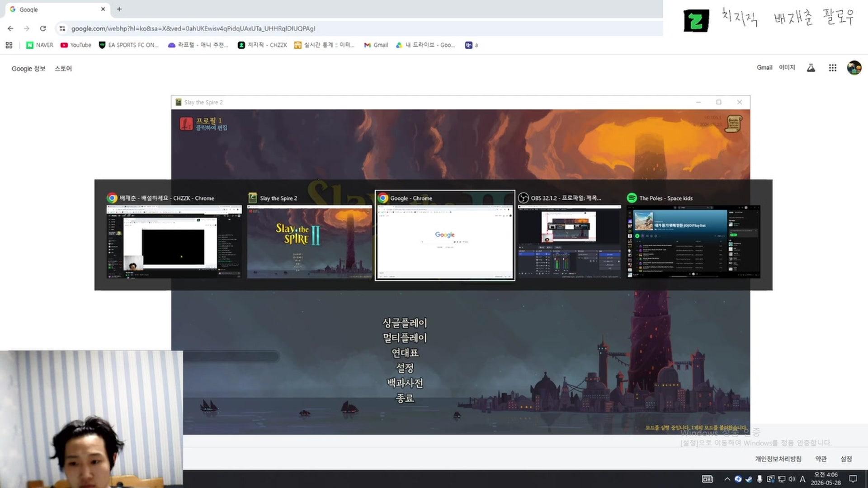Open the volume control in the tray
Image resolution: width=868 pixels, height=488 pixels.
792,479
